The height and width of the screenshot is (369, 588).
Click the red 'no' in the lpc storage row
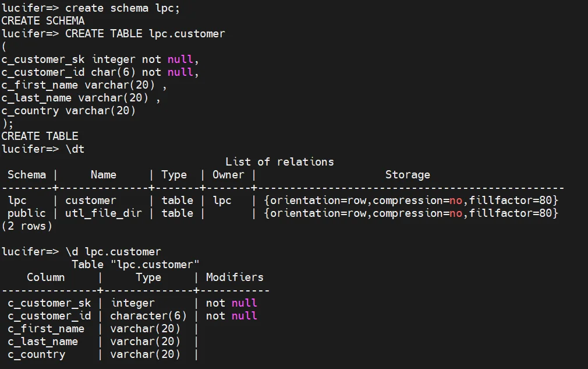pos(456,201)
